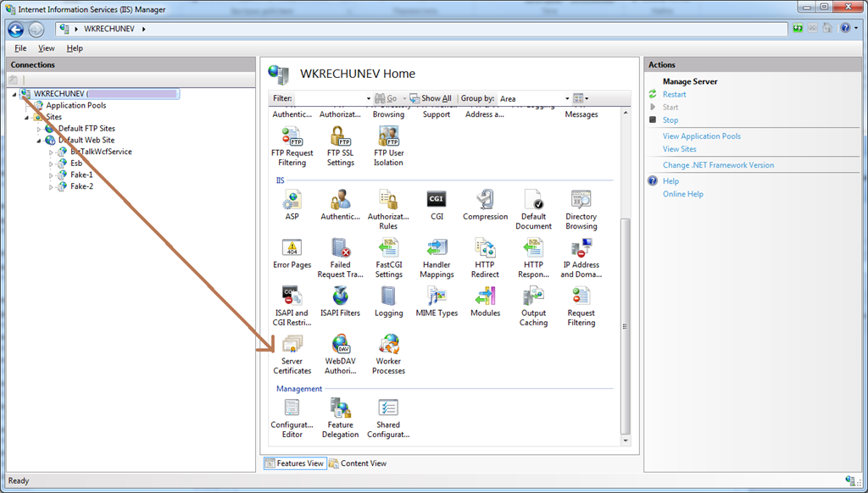The width and height of the screenshot is (868, 493).
Task: Open Request Filtering in IIS section
Action: coord(581,306)
